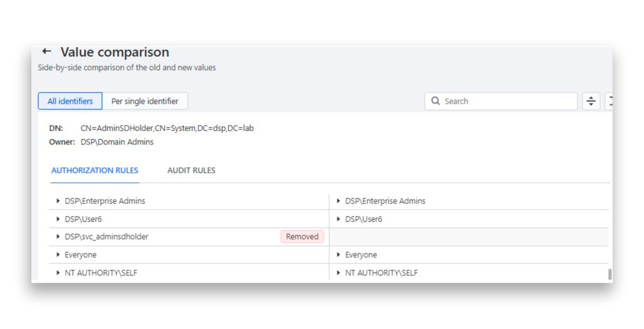Select the All identifiers view
The height and width of the screenshot is (329, 644).
click(70, 101)
